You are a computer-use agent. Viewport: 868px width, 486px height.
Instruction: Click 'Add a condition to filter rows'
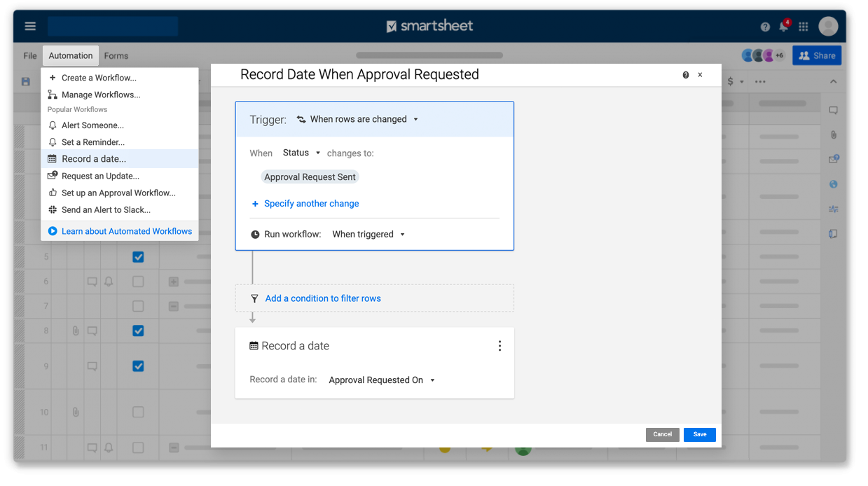pos(322,298)
